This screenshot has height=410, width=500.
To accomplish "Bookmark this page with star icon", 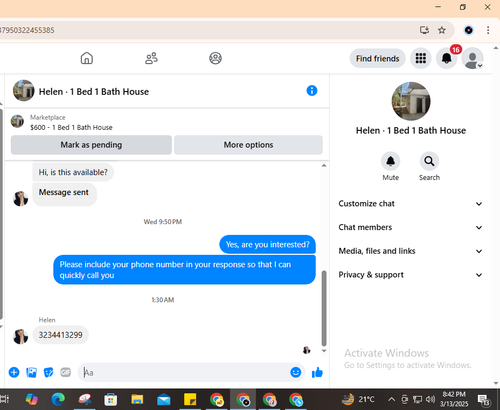I will click(x=442, y=30).
